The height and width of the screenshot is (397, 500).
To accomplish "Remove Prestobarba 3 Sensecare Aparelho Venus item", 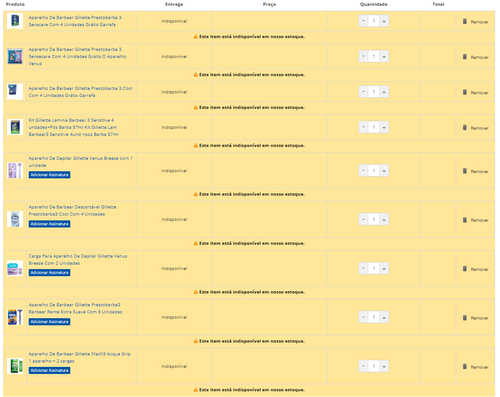I will coord(475,57).
